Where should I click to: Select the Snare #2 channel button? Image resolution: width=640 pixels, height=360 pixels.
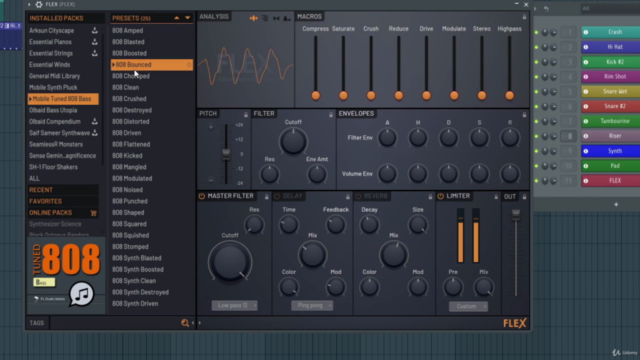tap(611, 107)
